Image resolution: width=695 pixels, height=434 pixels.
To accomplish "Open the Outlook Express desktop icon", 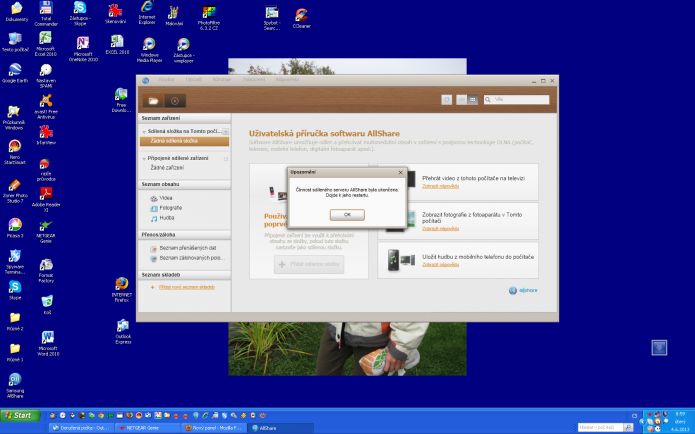I will (123, 332).
